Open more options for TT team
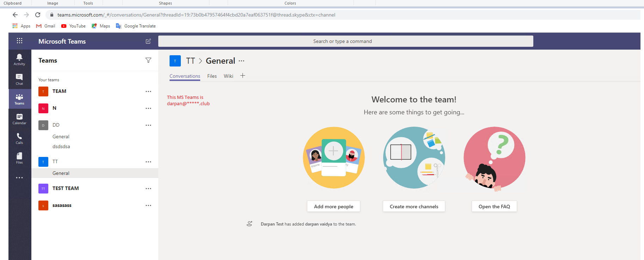Screen dimensions: 644x260 coord(148,162)
